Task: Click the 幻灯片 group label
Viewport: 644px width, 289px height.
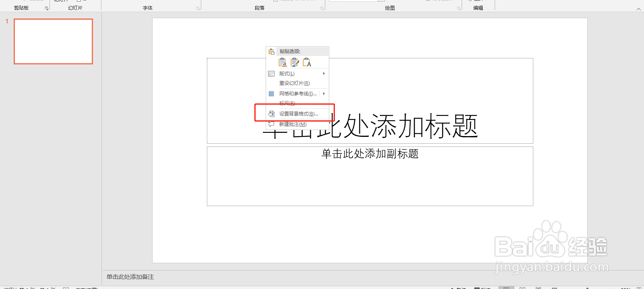Action: (x=75, y=8)
